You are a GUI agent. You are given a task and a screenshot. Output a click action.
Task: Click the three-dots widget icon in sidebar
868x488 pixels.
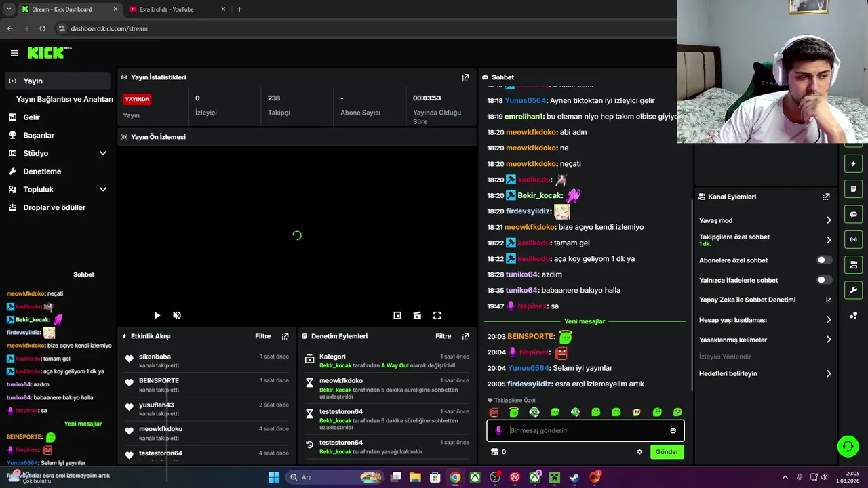pyautogui.click(x=853, y=316)
